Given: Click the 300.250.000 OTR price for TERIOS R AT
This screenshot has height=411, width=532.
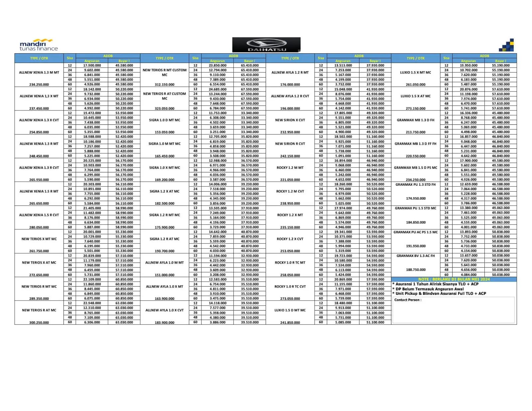Looking at the screenshot, I should coord(39,322).
